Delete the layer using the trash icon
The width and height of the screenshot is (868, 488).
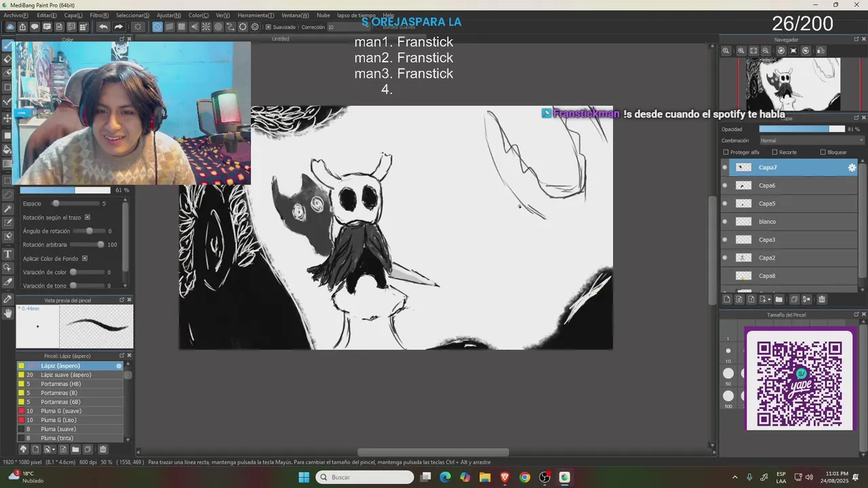pos(822,300)
